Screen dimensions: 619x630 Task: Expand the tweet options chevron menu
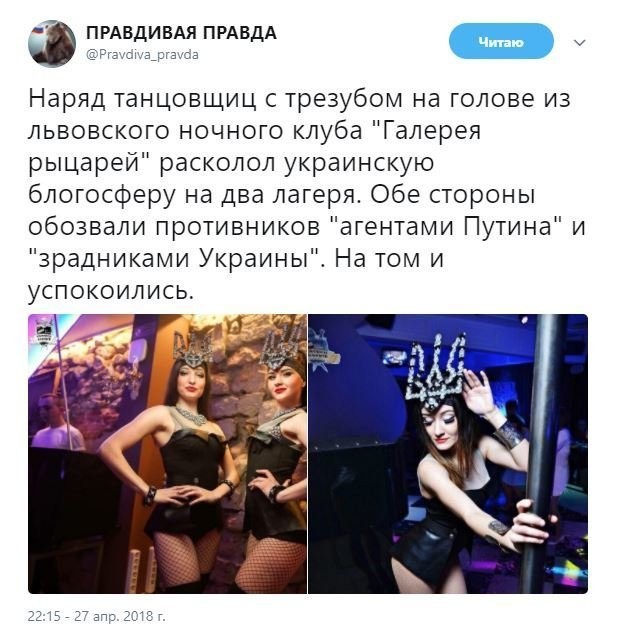[x=580, y=43]
